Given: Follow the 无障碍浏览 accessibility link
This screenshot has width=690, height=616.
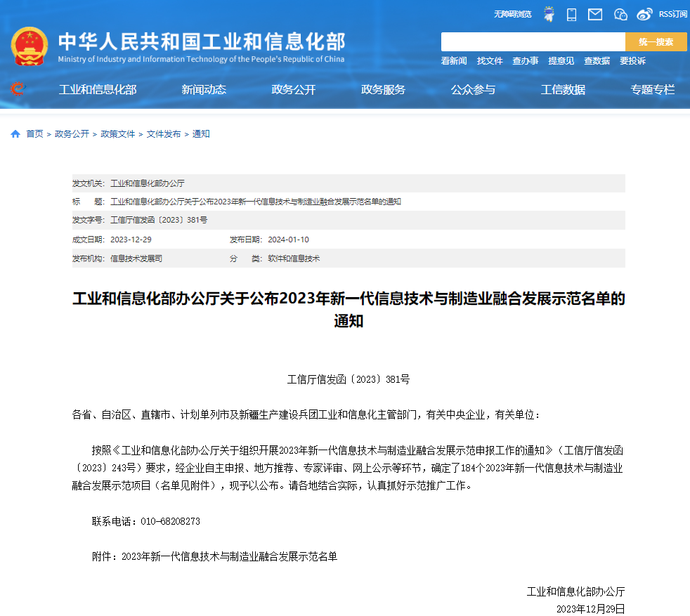Looking at the screenshot, I should [x=512, y=14].
